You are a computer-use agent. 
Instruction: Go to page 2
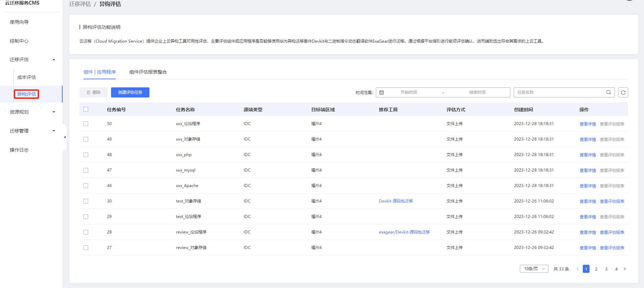(596, 269)
